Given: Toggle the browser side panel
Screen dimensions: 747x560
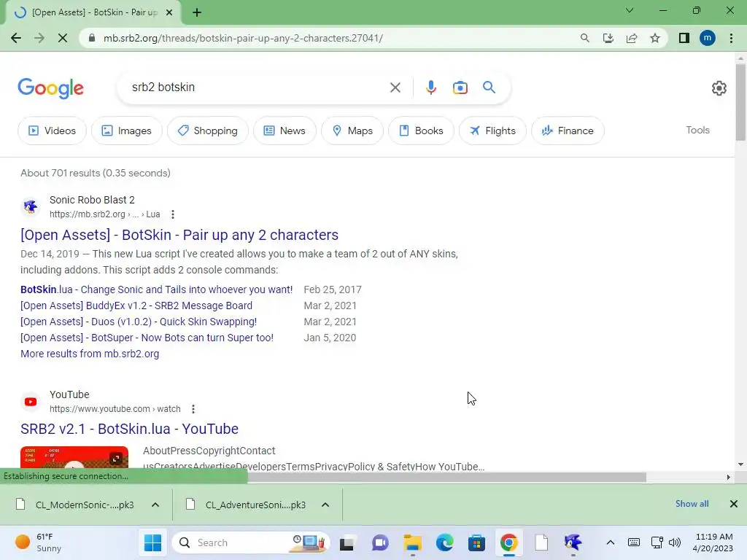Looking at the screenshot, I should tap(684, 38).
